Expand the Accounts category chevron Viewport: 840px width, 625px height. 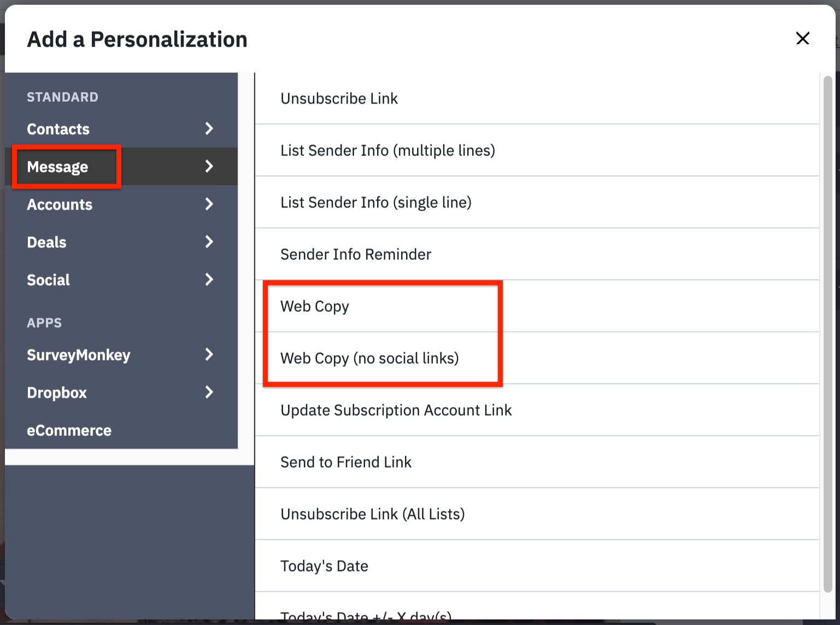click(x=209, y=204)
